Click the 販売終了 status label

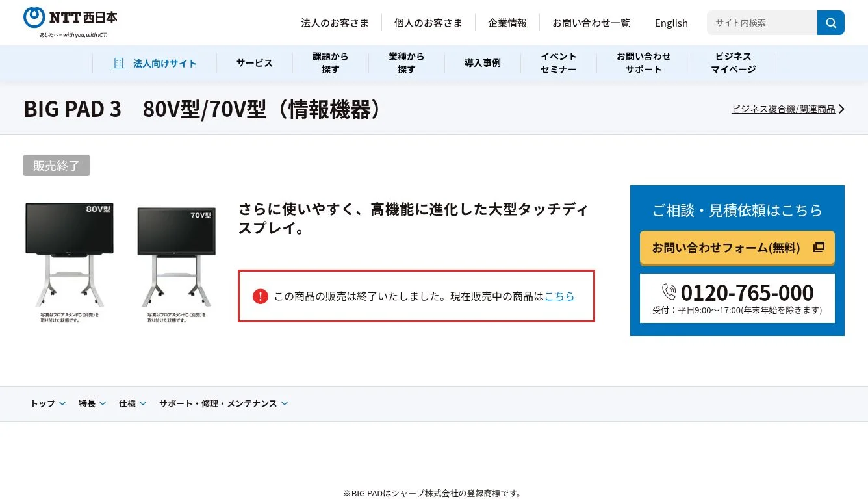pyautogui.click(x=57, y=166)
